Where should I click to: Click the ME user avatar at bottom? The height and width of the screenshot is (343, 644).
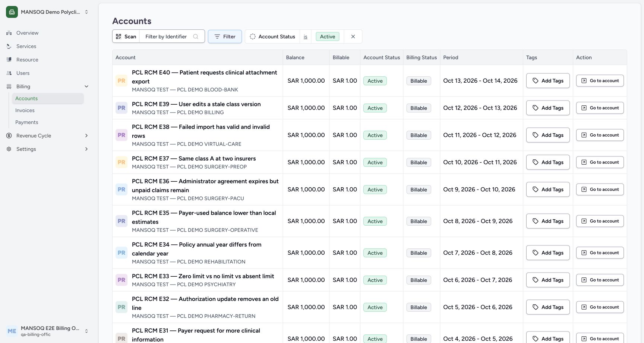click(x=12, y=331)
